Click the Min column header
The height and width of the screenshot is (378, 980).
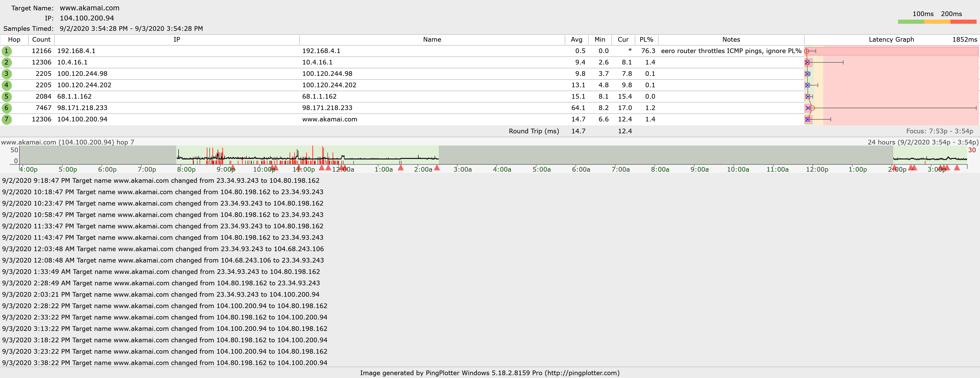pos(600,40)
